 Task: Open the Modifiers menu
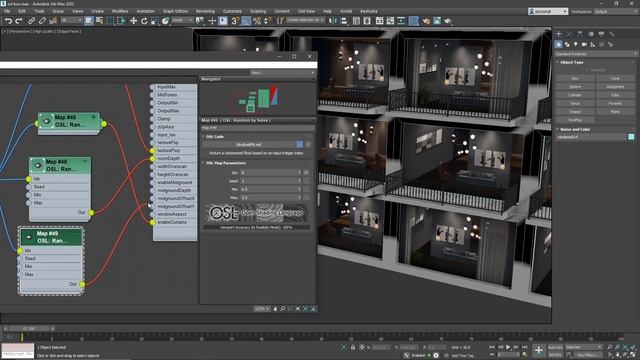point(120,11)
